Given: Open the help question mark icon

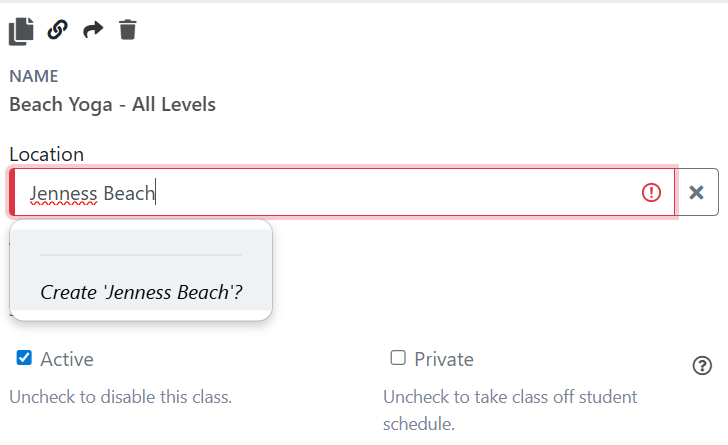Looking at the screenshot, I should (702, 366).
